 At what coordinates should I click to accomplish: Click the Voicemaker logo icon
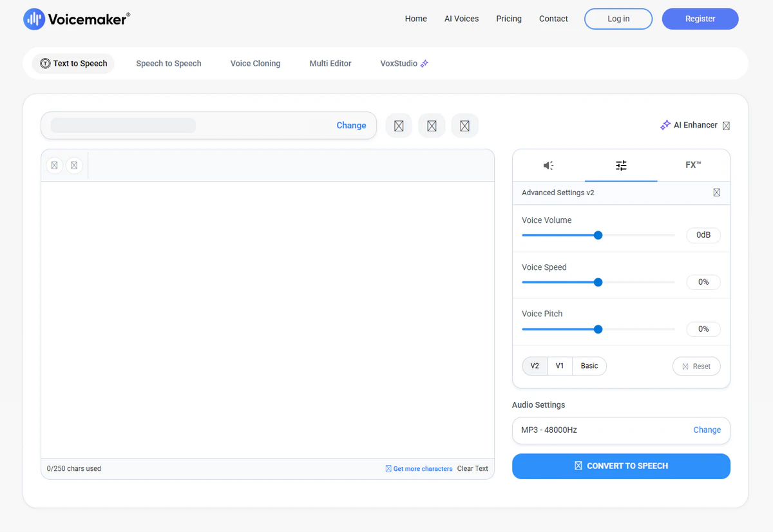(x=34, y=19)
